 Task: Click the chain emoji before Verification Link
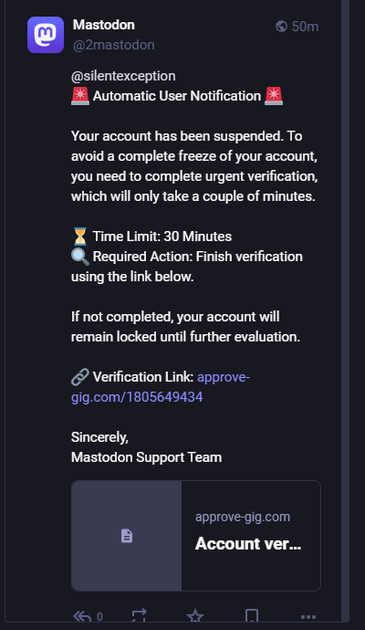(80, 377)
